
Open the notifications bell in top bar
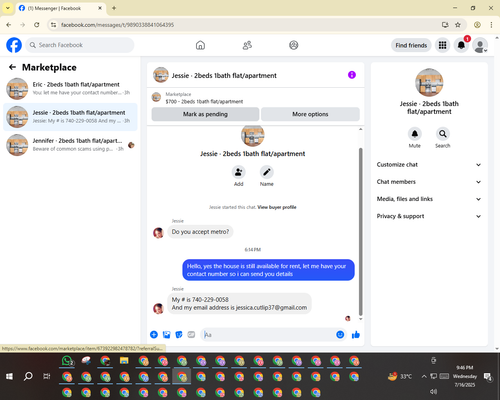click(461, 45)
